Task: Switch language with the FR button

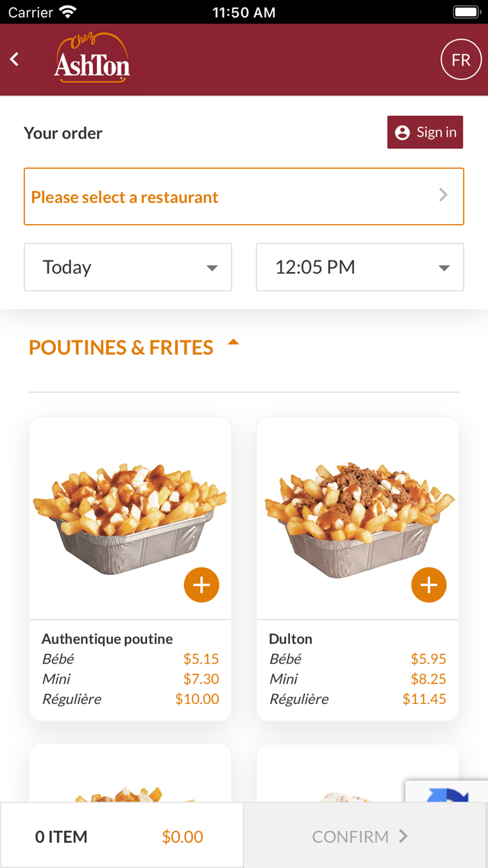Action: click(461, 60)
